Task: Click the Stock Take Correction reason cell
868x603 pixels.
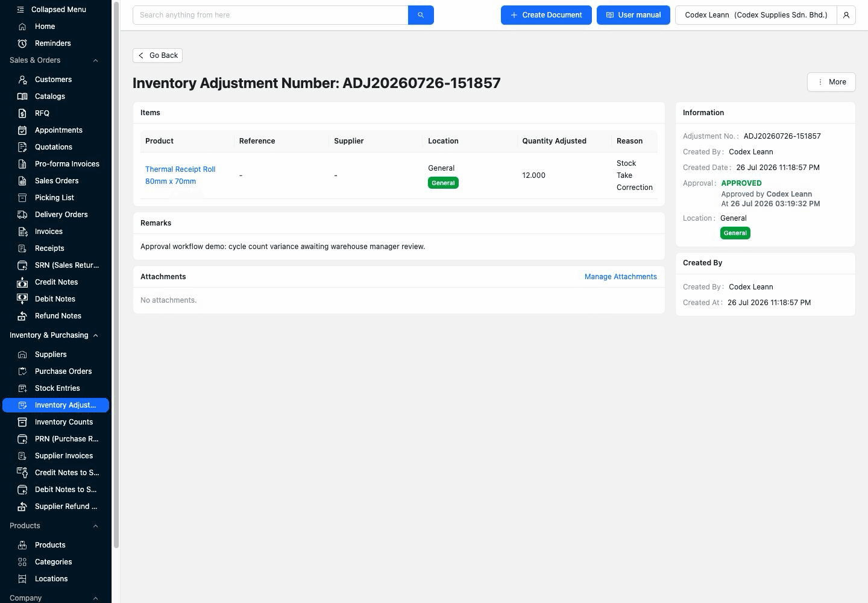Action: [x=634, y=175]
